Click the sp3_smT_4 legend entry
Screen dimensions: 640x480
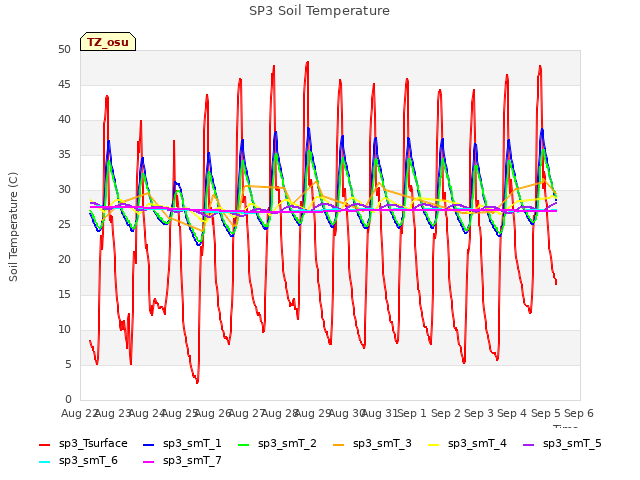[x=467, y=444]
